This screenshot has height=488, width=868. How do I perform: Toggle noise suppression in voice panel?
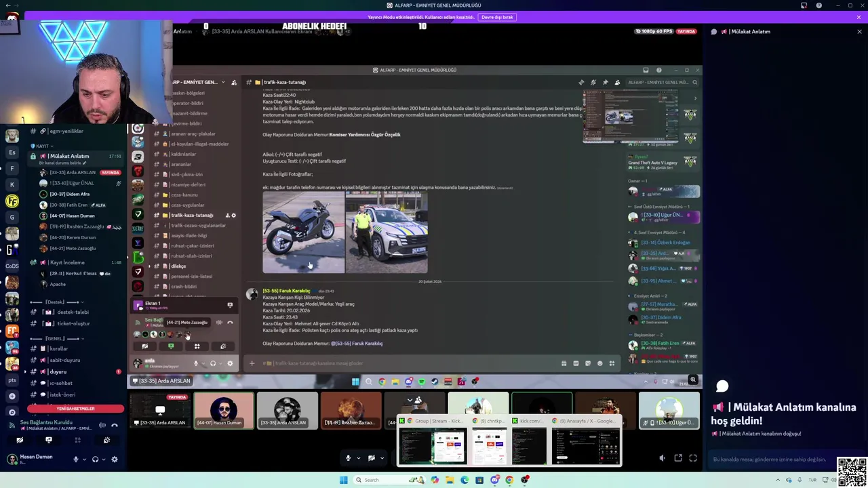102,425
